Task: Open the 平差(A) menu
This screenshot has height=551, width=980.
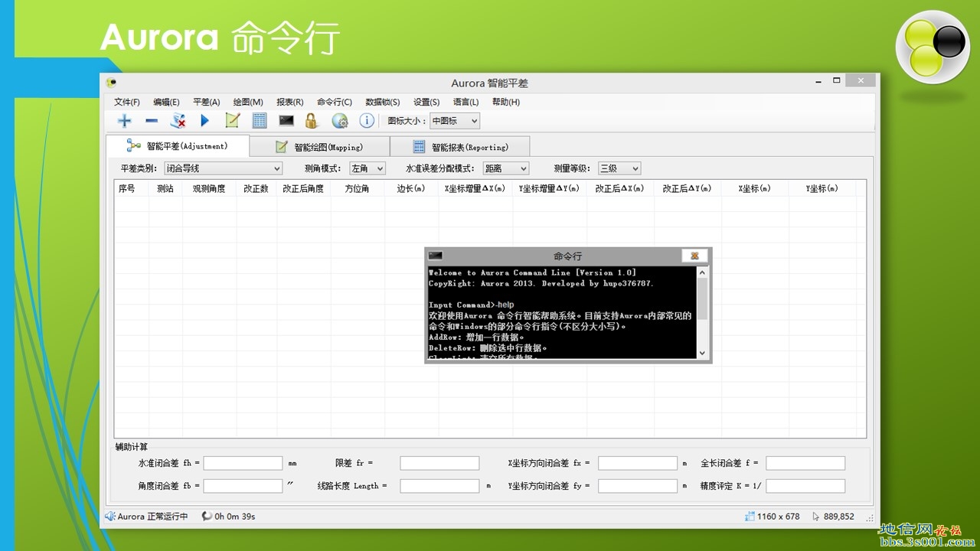Action: click(x=207, y=102)
